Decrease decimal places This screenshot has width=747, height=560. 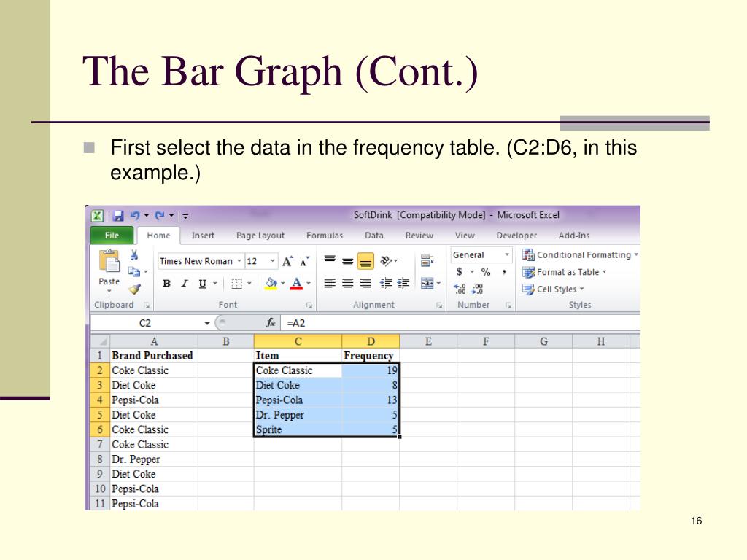[x=477, y=289]
